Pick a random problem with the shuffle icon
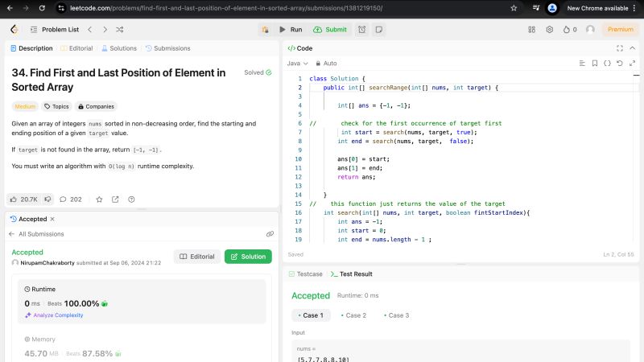This screenshot has height=362, width=644. [x=120, y=29]
